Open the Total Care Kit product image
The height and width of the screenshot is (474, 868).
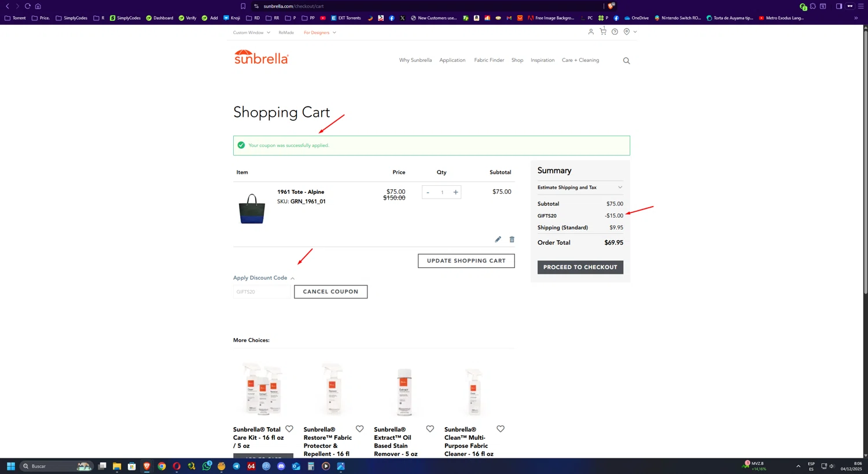263,389
